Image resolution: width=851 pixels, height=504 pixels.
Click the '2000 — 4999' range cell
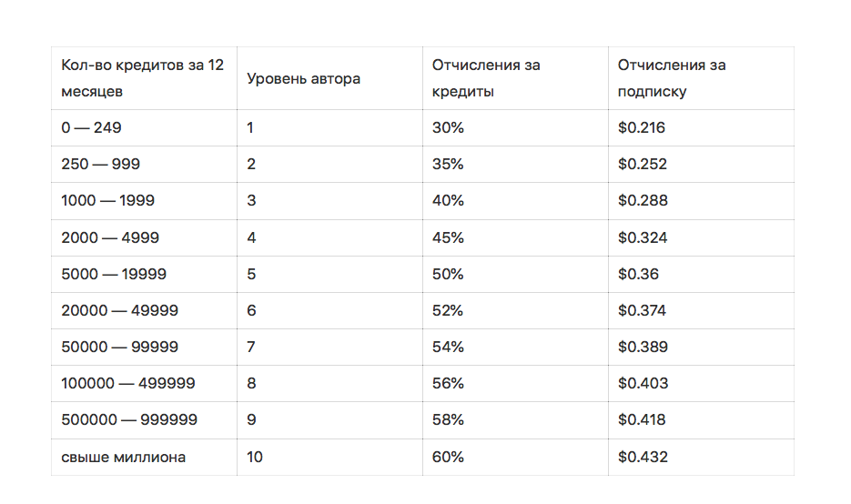click(144, 237)
